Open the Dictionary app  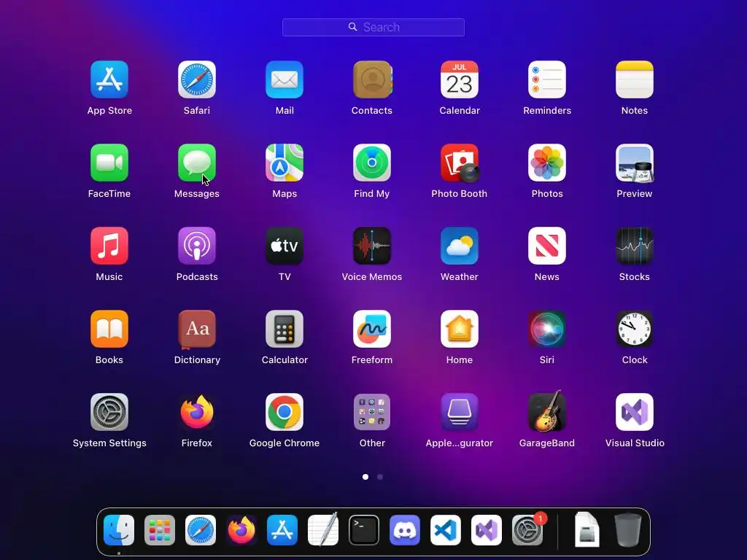pos(197,329)
